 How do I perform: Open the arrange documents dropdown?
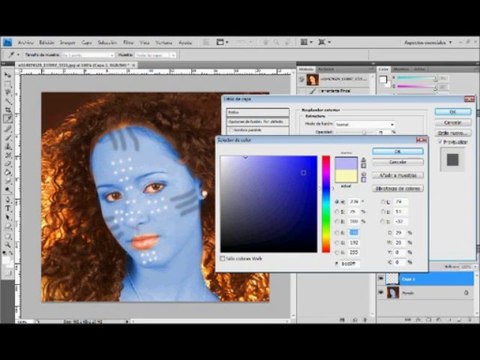pyautogui.click(x=306, y=42)
